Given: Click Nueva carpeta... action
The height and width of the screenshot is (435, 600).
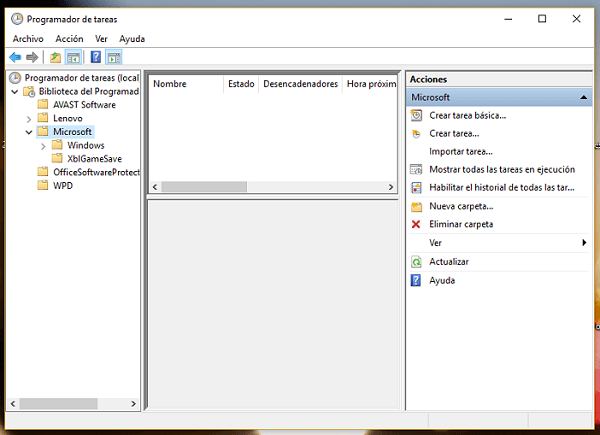Looking at the screenshot, I should tap(460, 206).
